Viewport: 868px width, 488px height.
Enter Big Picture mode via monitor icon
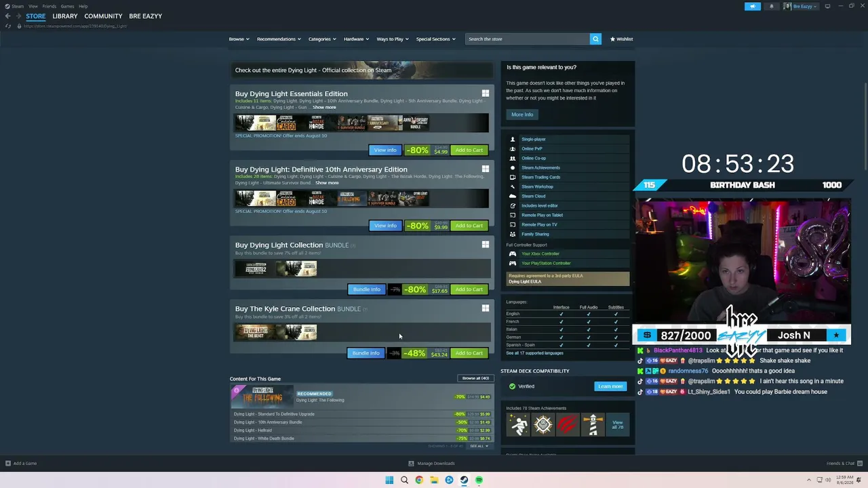coord(827,6)
